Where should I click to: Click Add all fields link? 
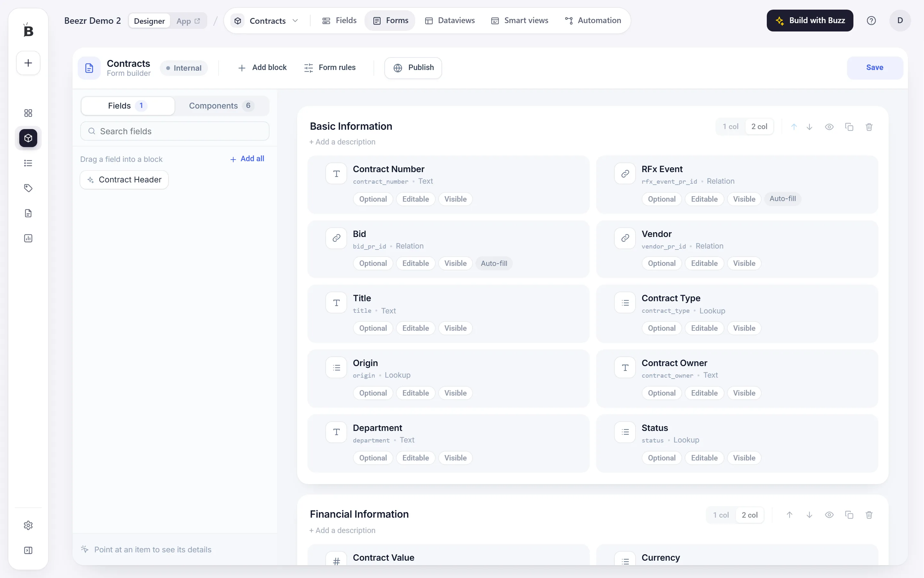tap(247, 159)
